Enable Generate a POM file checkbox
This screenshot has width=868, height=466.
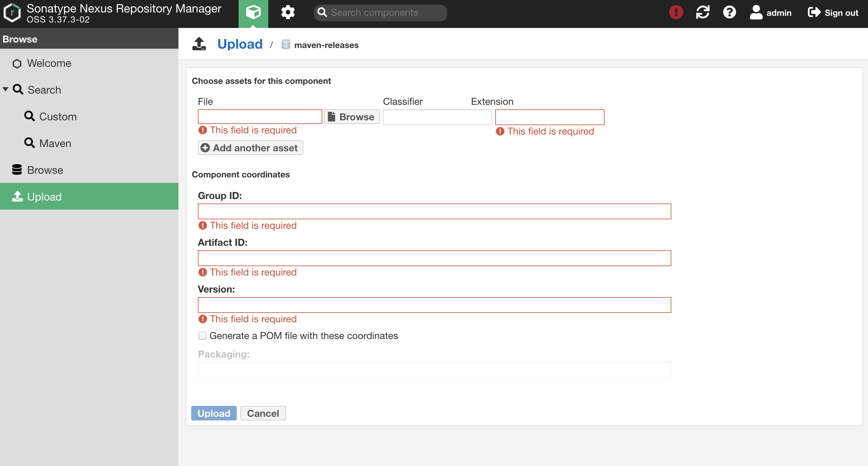pyautogui.click(x=202, y=336)
